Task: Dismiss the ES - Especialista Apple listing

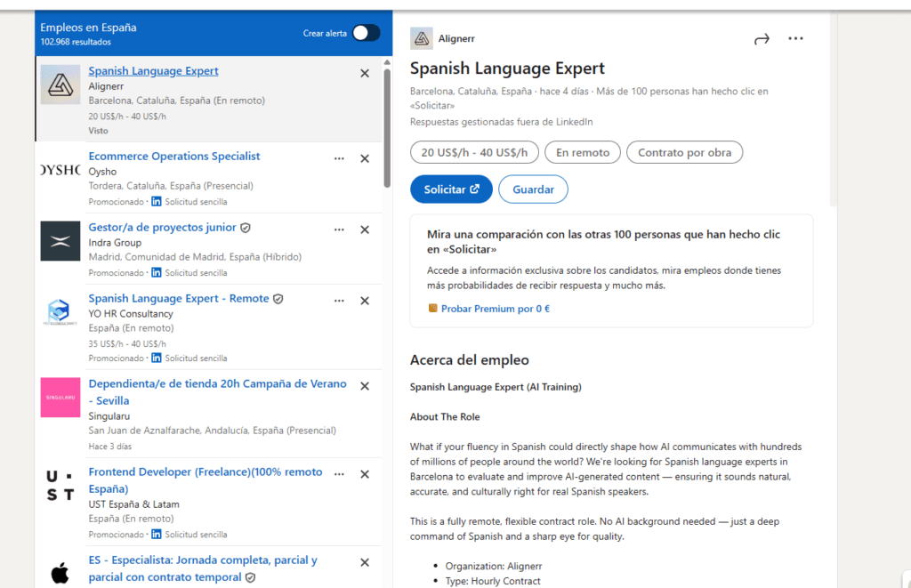Action: (x=365, y=562)
